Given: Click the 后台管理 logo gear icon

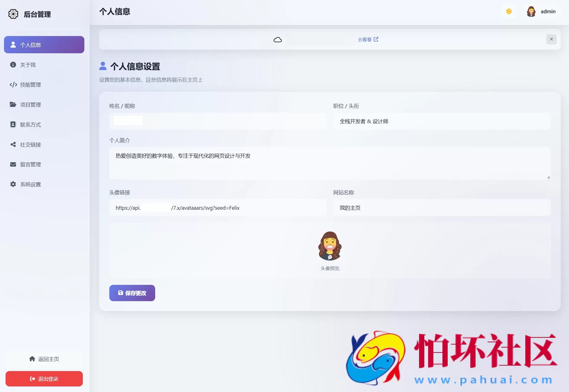Looking at the screenshot, I should [13, 14].
